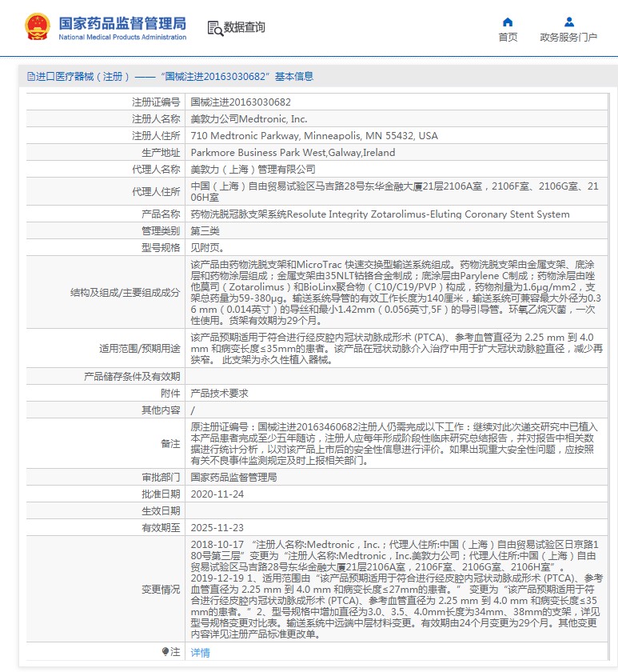The height and width of the screenshot is (672, 618).
Task: Click address 710 Medtronic Parkway, Minneapolis
Action: [314, 136]
